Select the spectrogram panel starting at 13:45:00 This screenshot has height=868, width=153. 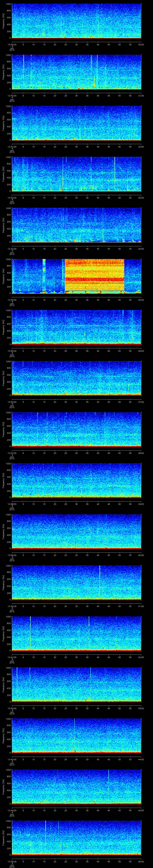pyautogui.click(x=76, y=838)
